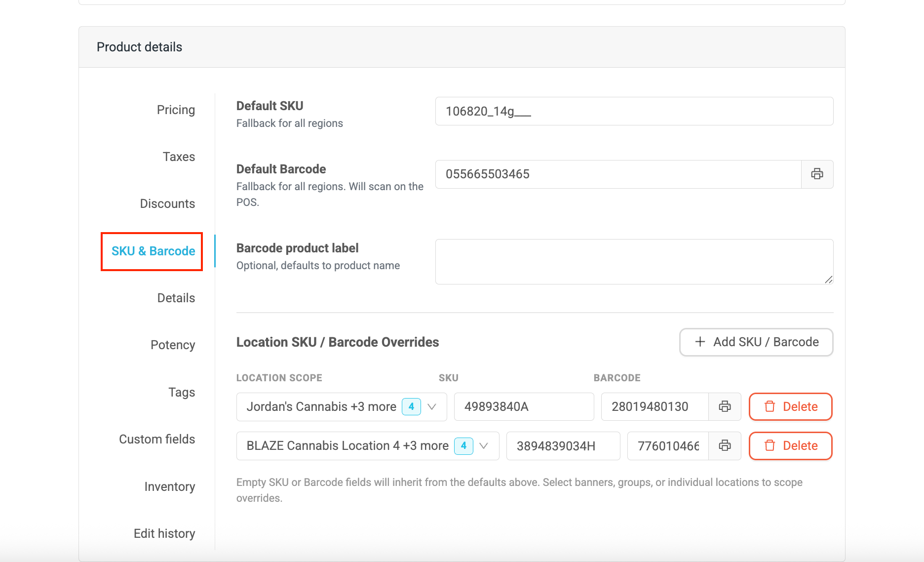
Task: Switch to the Discounts section
Action: click(167, 203)
